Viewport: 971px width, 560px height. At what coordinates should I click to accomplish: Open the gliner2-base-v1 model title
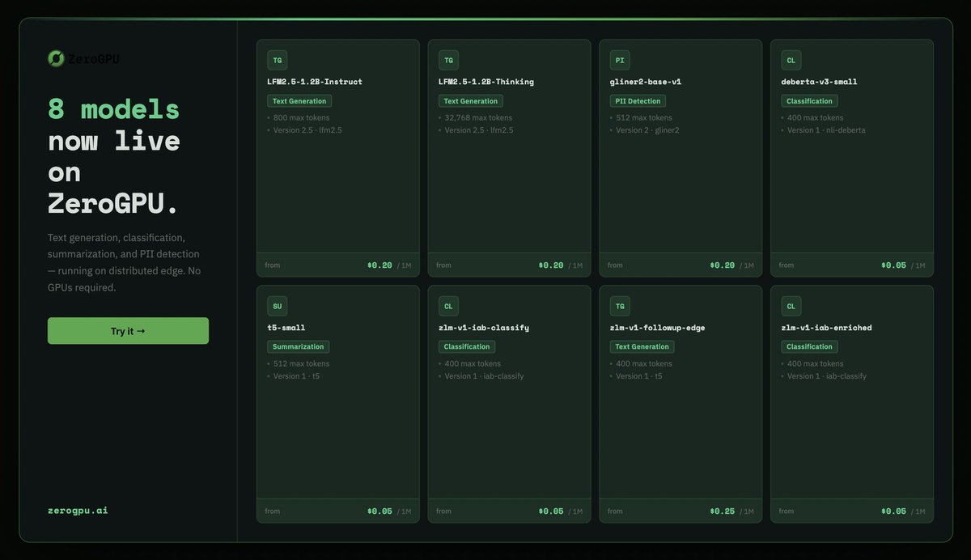tap(646, 82)
